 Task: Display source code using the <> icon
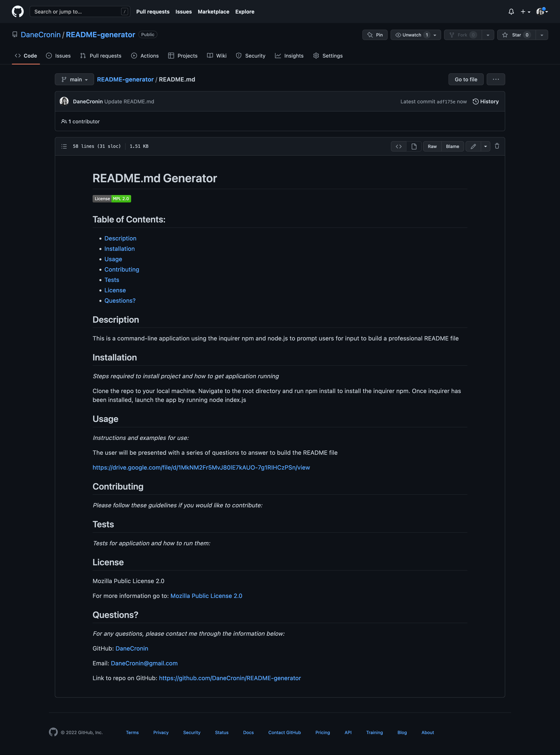pyautogui.click(x=398, y=146)
